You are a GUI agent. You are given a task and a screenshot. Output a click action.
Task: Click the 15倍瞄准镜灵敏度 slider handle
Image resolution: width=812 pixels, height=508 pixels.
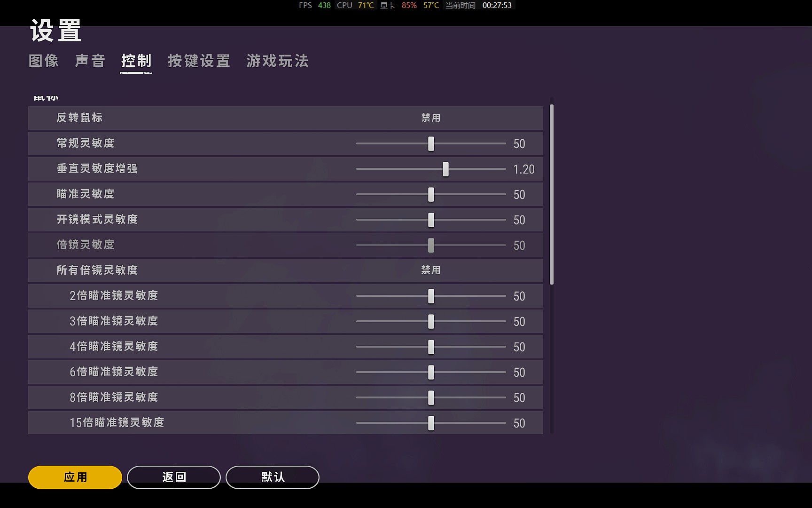(x=431, y=423)
